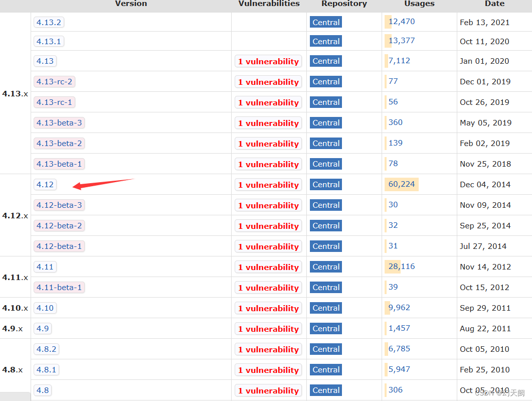Check the 1 vulnerability badge on 4.11-beta-1
Image resolution: width=532 pixels, height=401 pixels.
tap(268, 287)
